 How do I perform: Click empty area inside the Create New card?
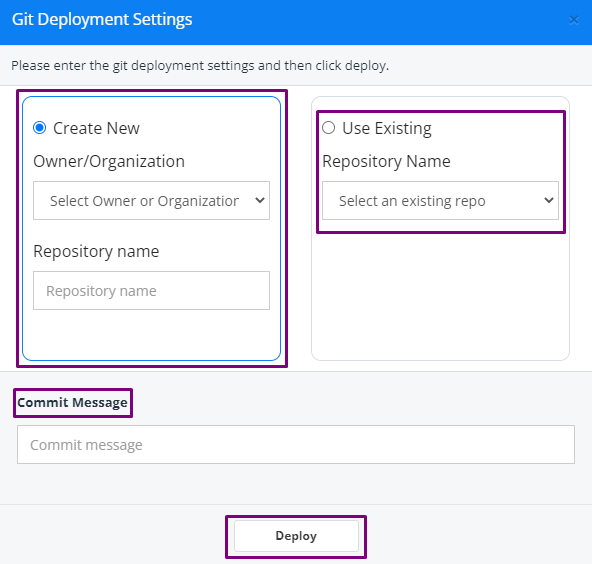point(151,334)
